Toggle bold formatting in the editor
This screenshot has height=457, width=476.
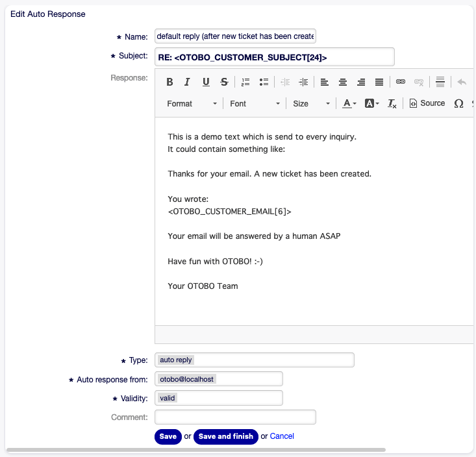pos(169,82)
